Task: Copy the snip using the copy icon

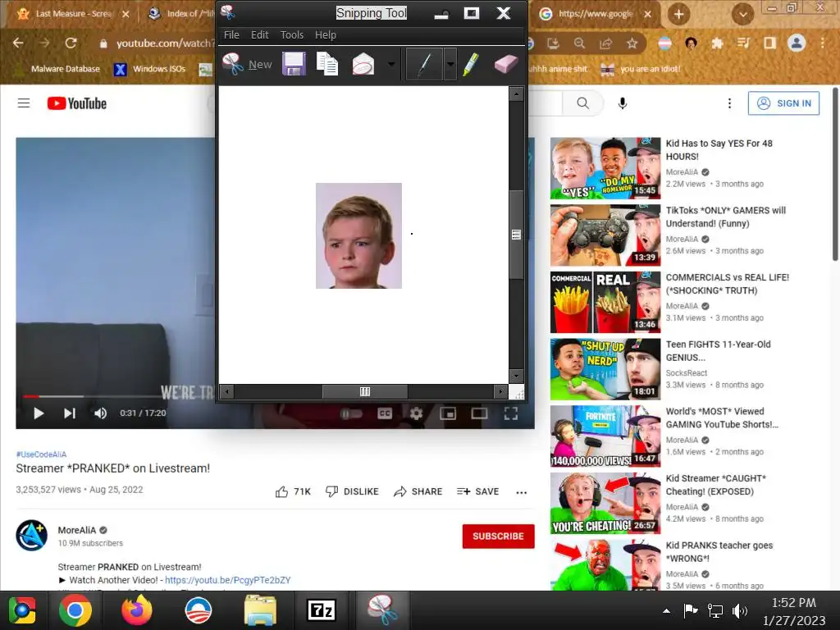Action: pyautogui.click(x=327, y=64)
